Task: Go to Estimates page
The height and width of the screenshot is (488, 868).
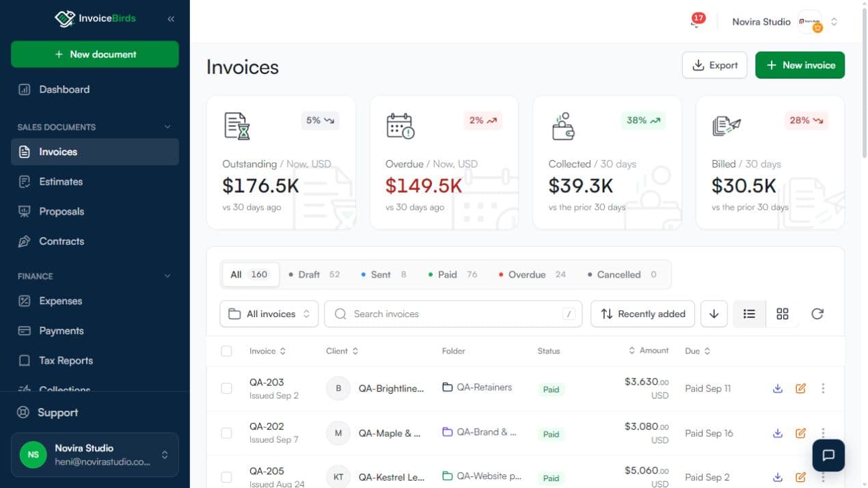Action: click(95, 182)
